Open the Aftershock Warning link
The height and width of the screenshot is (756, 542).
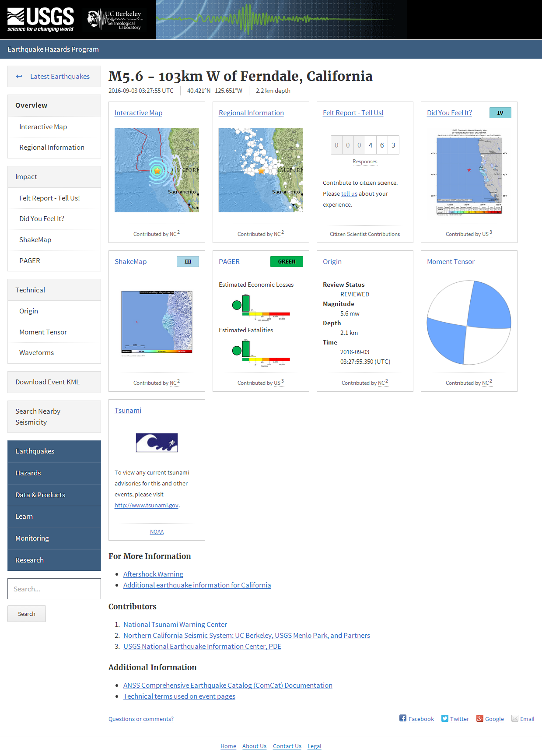pyautogui.click(x=153, y=574)
